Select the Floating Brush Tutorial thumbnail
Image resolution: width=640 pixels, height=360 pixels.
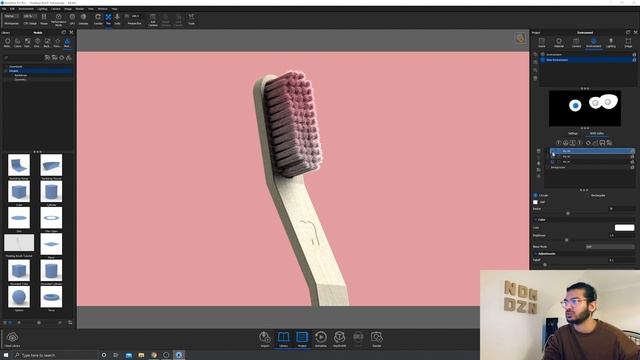[19, 243]
